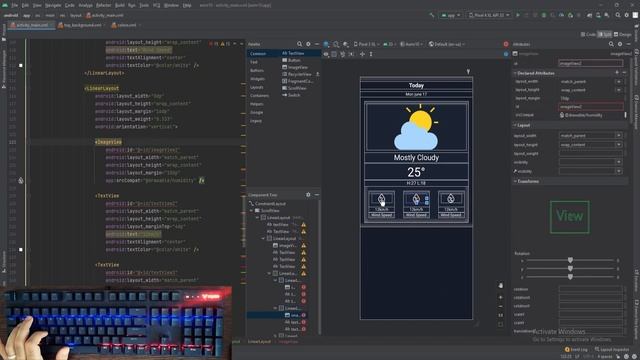Search the Palette panel

pyautogui.click(x=299, y=44)
